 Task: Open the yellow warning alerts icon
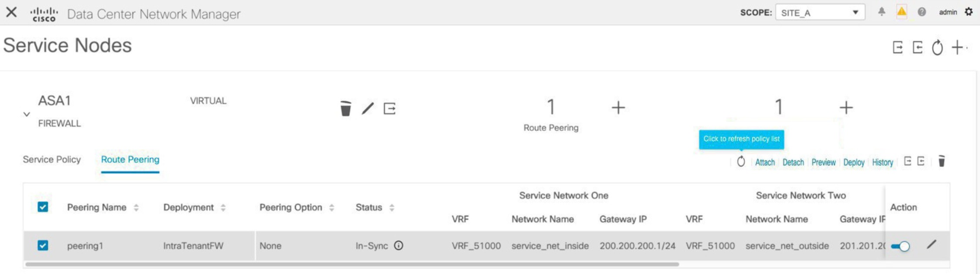pyautogui.click(x=902, y=12)
